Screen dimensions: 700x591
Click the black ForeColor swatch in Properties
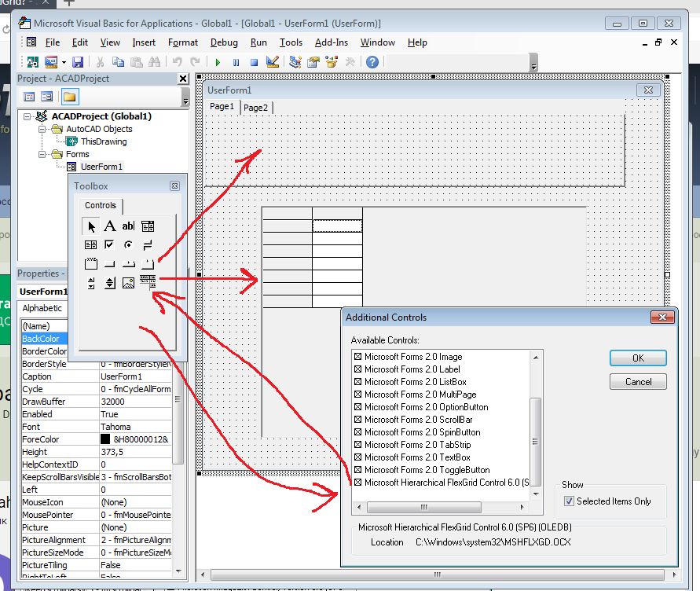(105, 439)
